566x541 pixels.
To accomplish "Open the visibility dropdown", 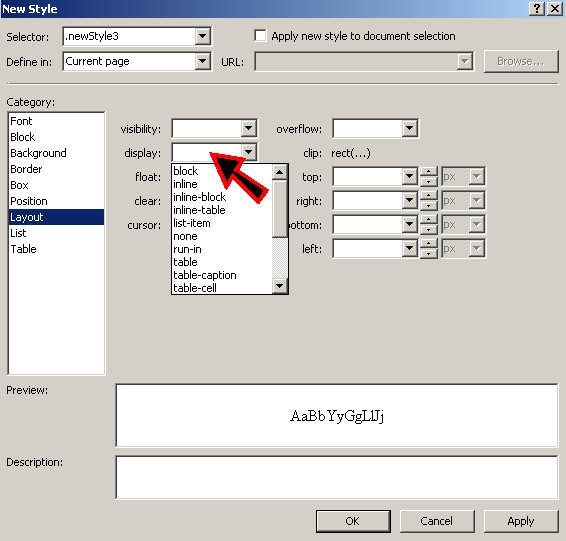I will click(248, 128).
